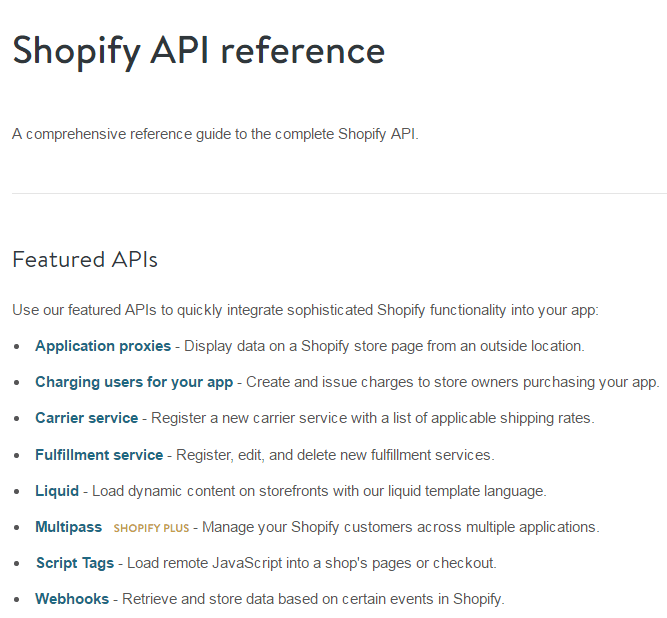Click 'Retrieve and store data' description

point(313,599)
